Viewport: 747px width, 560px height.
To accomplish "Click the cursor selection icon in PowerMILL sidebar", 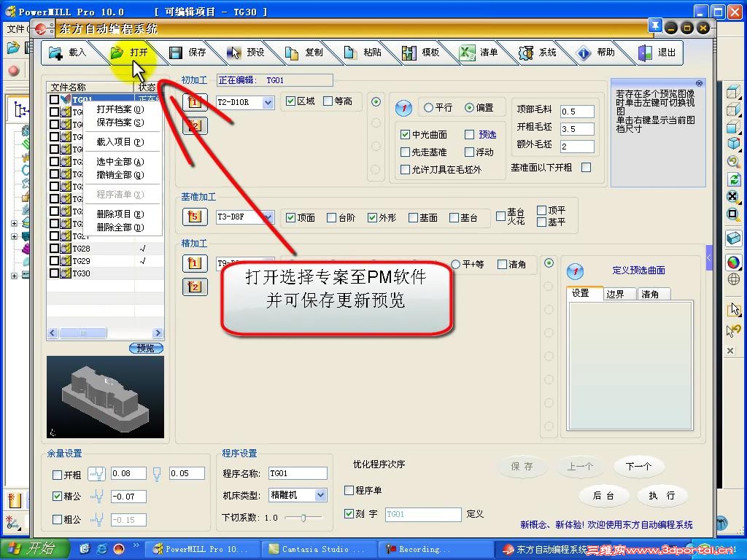I will tap(734, 309).
